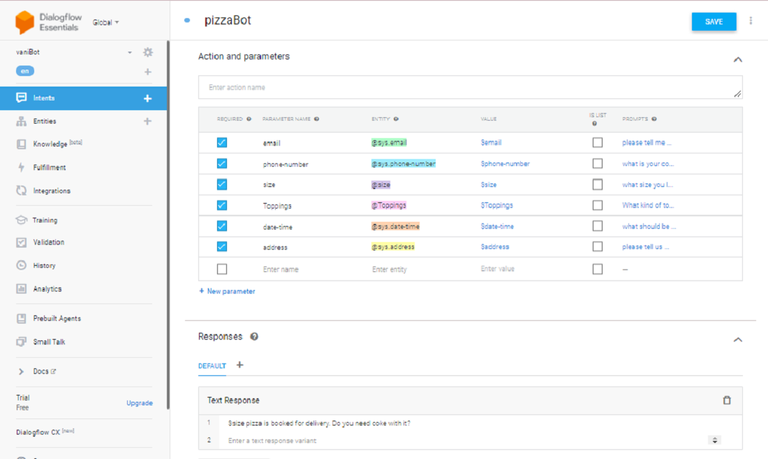Image resolution: width=768 pixels, height=459 pixels.
Task: Click New parameter link
Action: [227, 291]
